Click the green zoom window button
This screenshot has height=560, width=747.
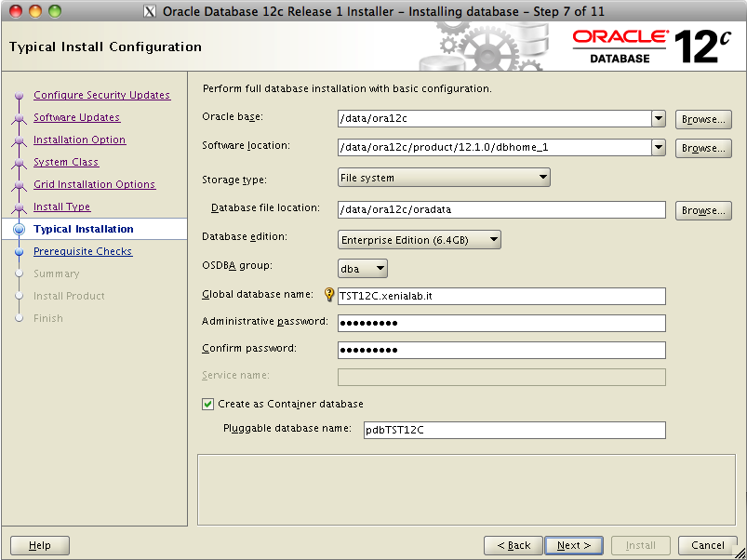click(55, 11)
